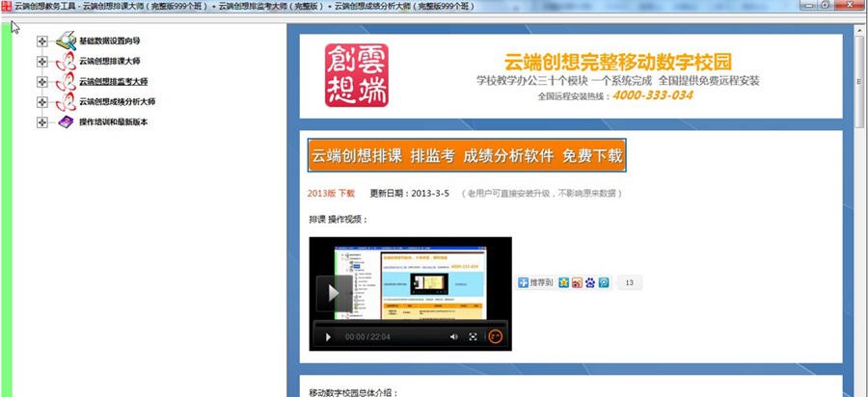This screenshot has width=868, height=397.
Task: Click the orange circular player logo icon
Action: coord(496,336)
